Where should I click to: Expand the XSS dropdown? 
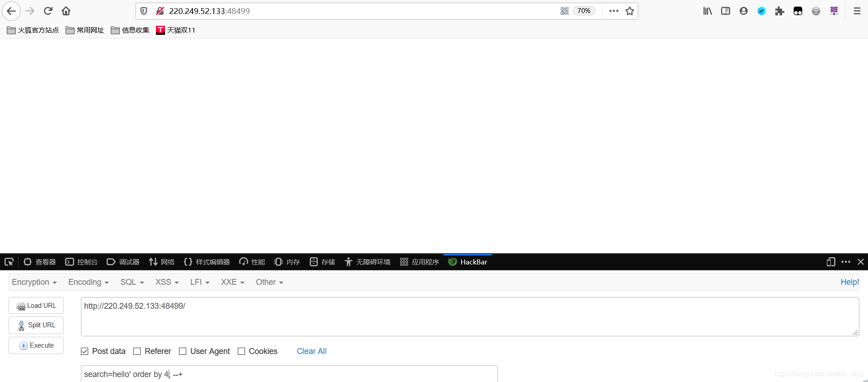click(167, 282)
